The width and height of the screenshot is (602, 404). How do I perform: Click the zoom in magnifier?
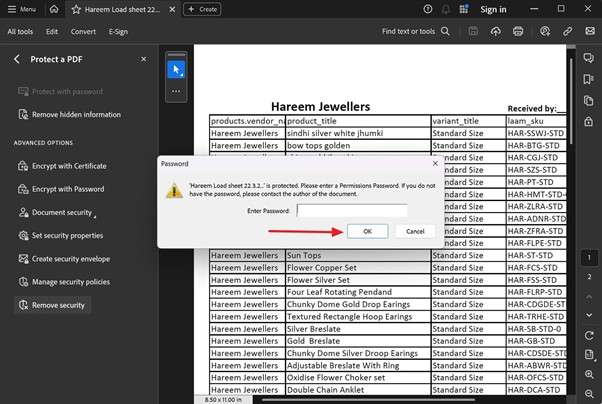click(x=589, y=374)
